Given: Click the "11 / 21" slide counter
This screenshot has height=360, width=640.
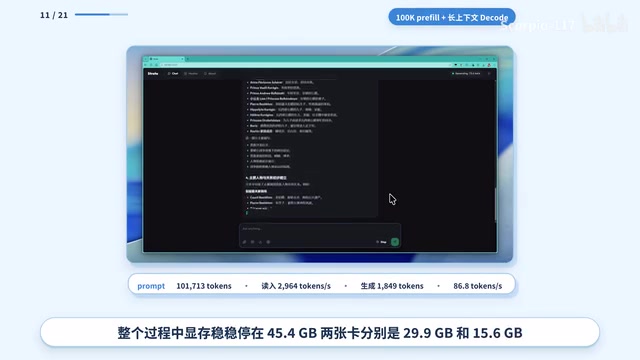Looking at the screenshot, I should [54, 15].
